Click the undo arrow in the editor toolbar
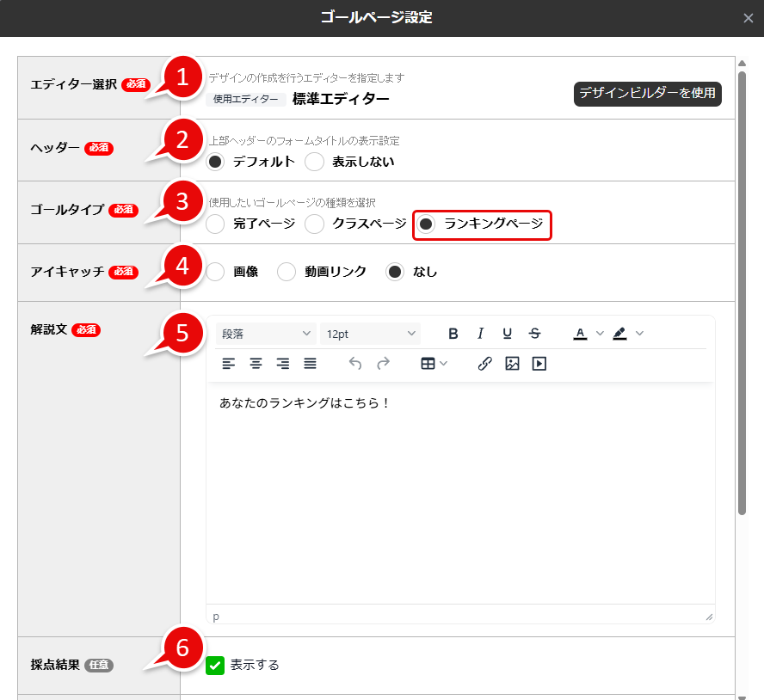Viewport: 764px width, 700px height. pyautogui.click(x=354, y=363)
